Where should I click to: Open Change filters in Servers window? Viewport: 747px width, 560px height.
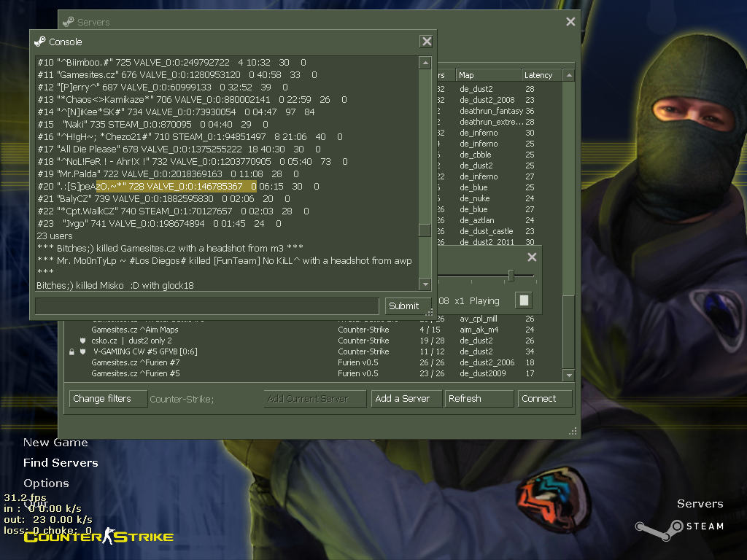coord(108,399)
